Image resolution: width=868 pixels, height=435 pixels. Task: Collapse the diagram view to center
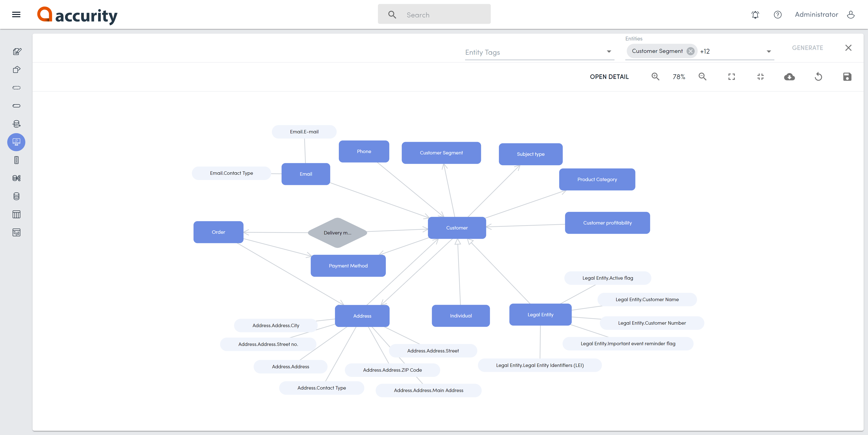760,76
